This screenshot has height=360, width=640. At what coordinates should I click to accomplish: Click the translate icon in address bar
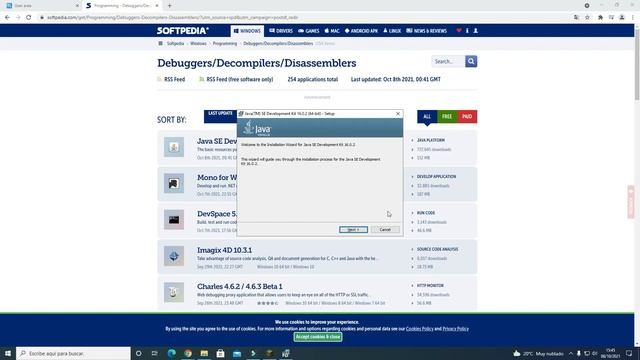coord(576,18)
